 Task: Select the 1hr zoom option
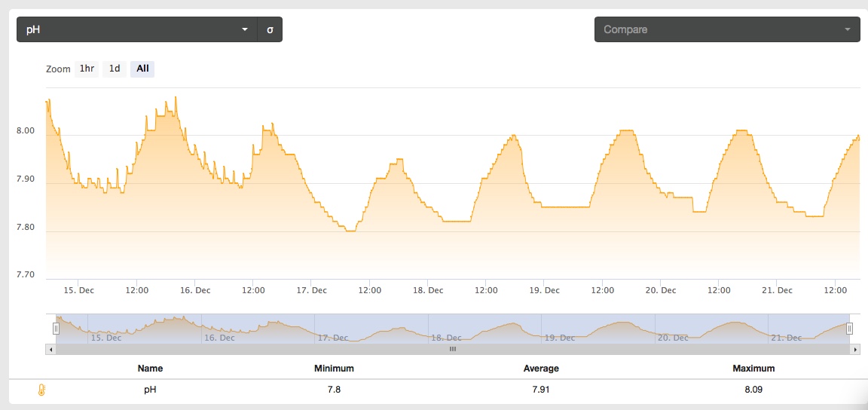87,69
